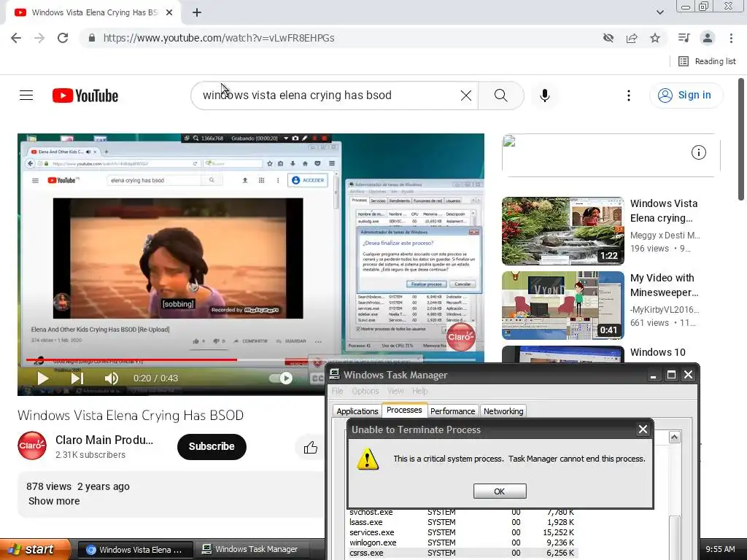Close the Unable to Terminate Process dialog
This screenshot has height=560, width=747.
coord(643,429)
